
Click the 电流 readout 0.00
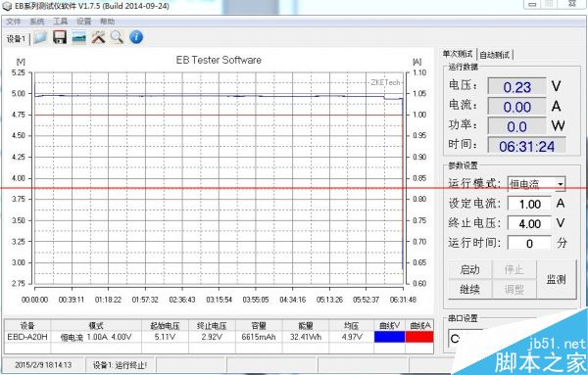click(x=516, y=107)
